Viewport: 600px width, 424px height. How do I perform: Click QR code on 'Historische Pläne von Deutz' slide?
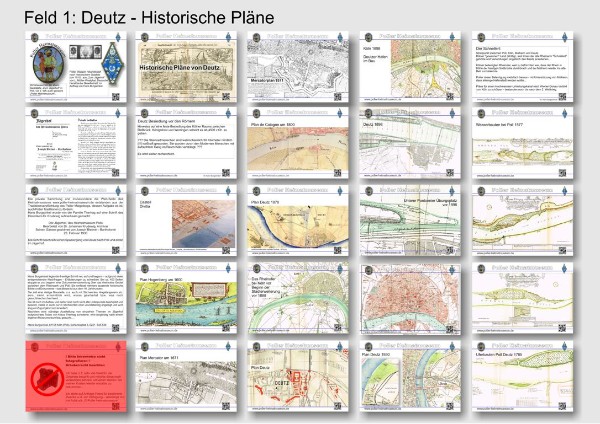point(226,96)
